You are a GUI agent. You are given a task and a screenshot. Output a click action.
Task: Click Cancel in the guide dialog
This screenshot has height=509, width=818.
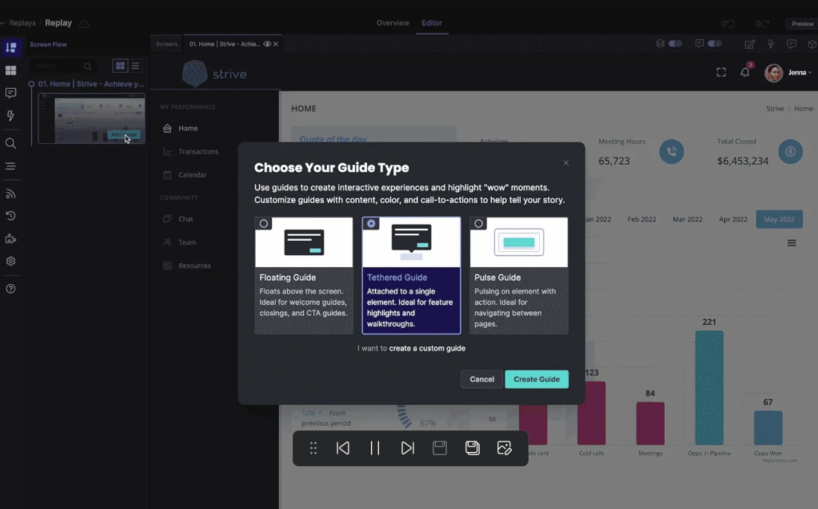pos(482,379)
